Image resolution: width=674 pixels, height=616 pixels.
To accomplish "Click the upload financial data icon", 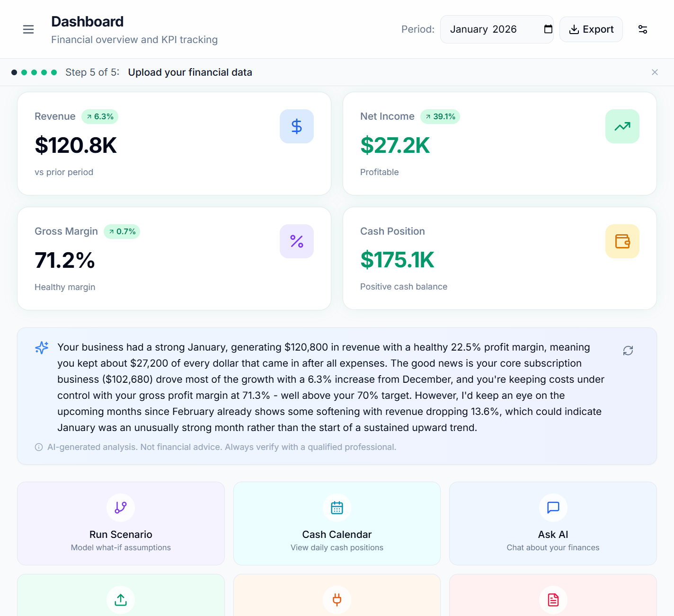I will point(121,600).
